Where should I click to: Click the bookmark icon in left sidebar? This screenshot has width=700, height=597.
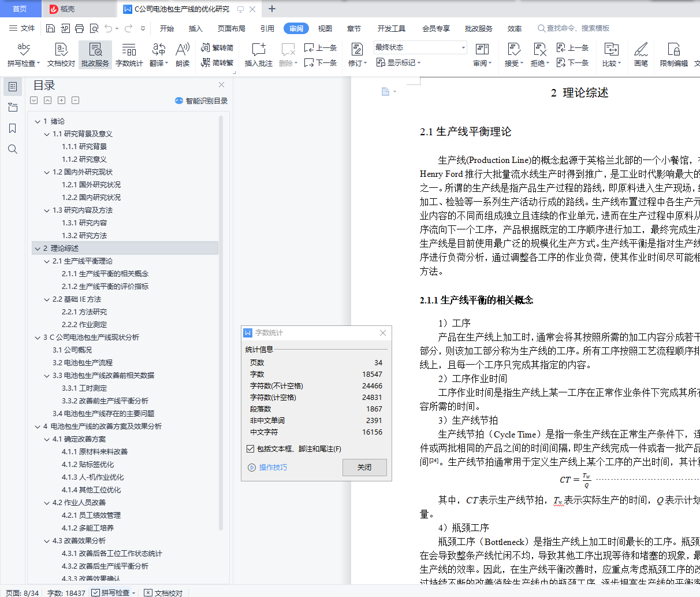pyautogui.click(x=13, y=128)
